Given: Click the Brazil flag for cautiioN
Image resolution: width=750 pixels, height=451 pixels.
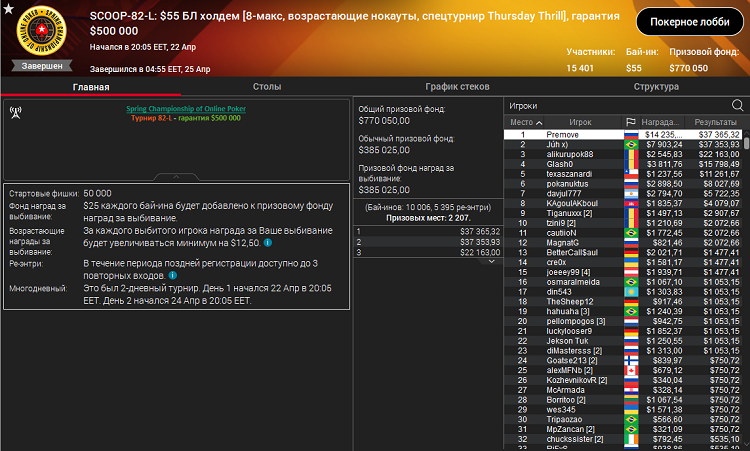Looking at the screenshot, I should click(x=631, y=233).
